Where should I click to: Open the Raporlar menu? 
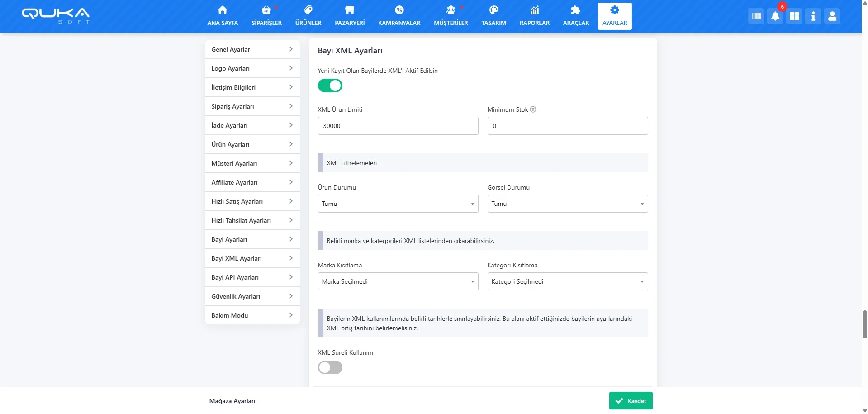pyautogui.click(x=534, y=16)
